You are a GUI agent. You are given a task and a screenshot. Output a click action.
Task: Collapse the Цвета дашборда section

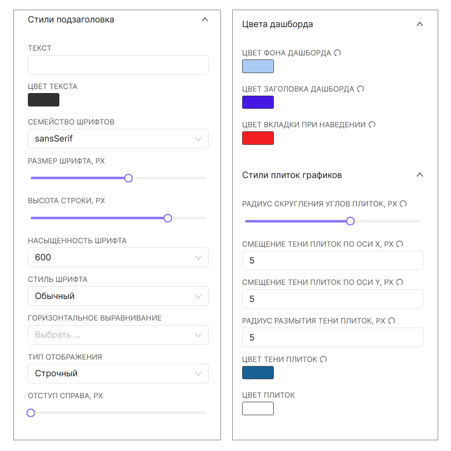(x=420, y=24)
